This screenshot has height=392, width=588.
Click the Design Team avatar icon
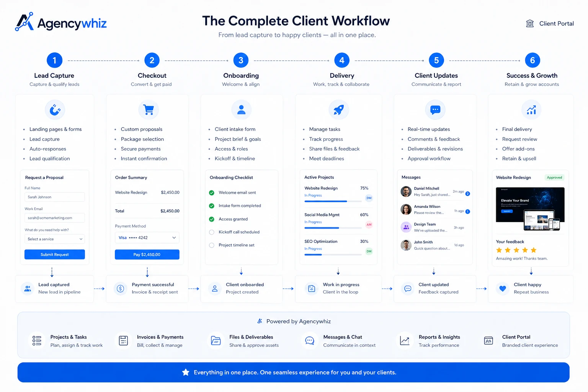(406, 227)
